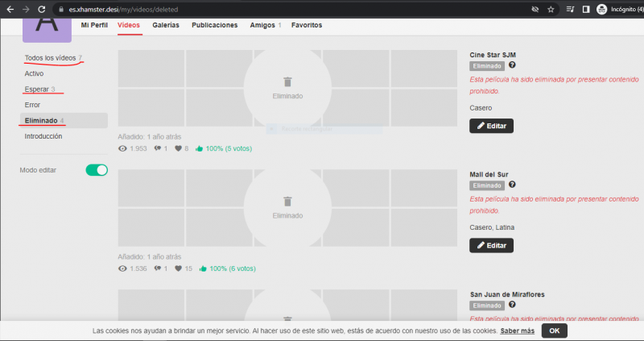Click trash icon on first deleted video
The image size is (644, 341).
click(287, 81)
